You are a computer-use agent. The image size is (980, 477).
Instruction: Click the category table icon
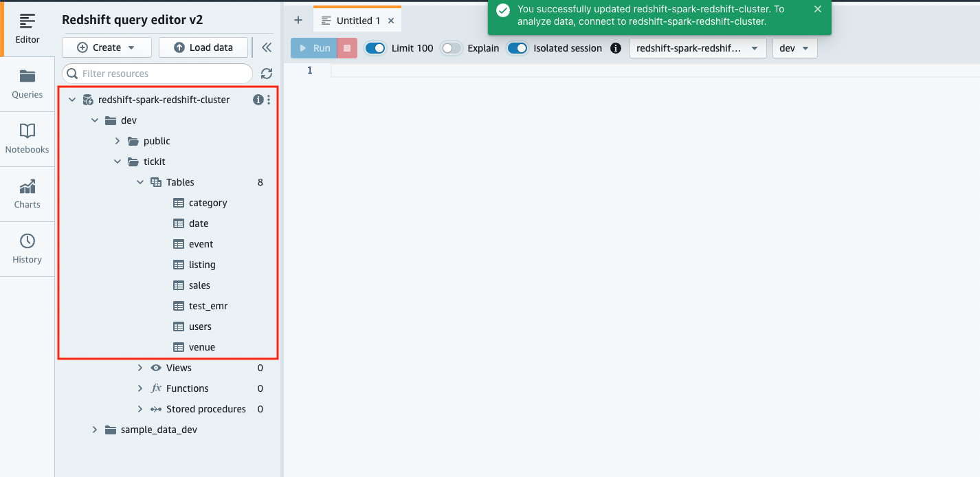click(x=179, y=203)
